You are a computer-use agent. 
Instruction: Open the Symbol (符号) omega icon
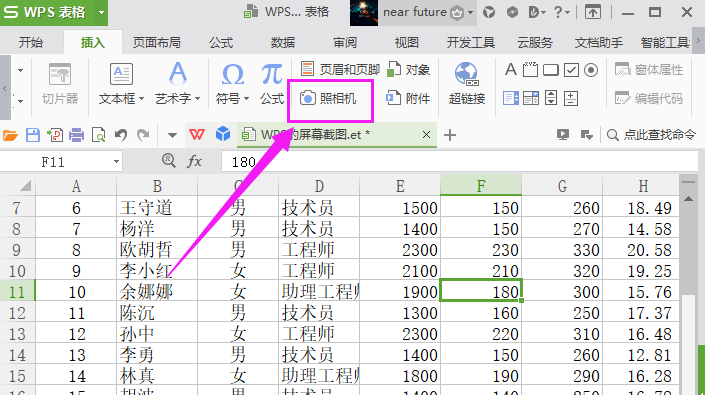[x=233, y=75]
